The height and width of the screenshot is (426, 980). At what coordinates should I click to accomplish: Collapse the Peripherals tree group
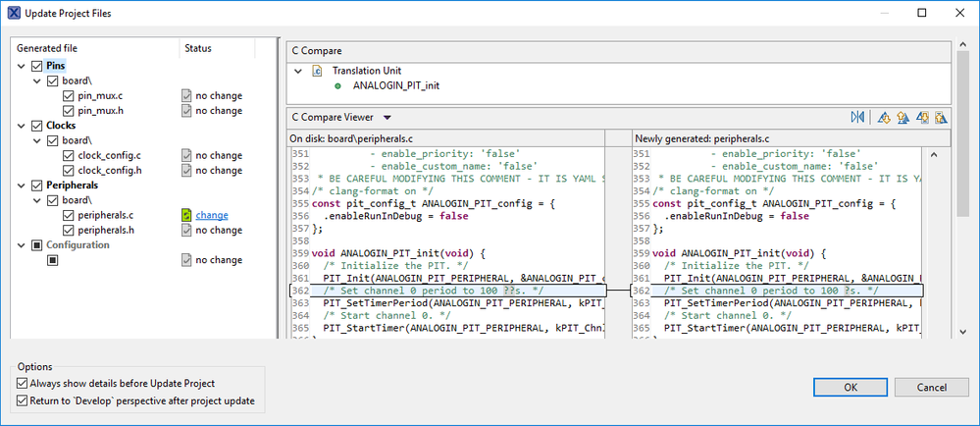22,186
